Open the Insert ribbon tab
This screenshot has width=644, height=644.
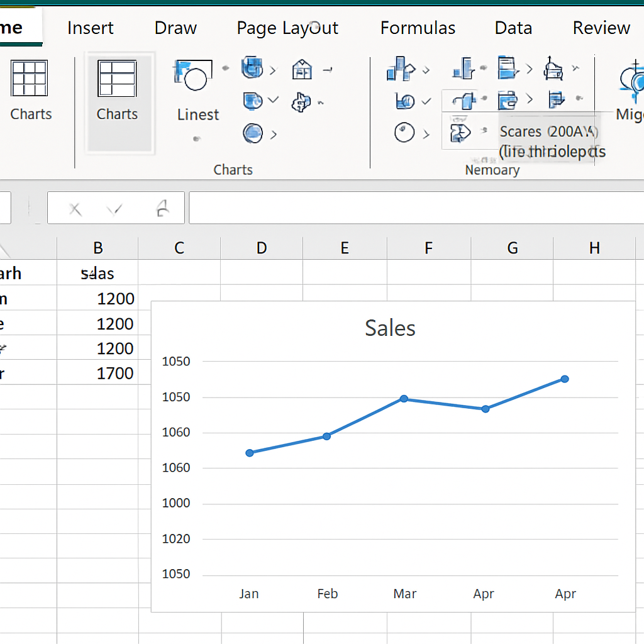[x=91, y=28]
